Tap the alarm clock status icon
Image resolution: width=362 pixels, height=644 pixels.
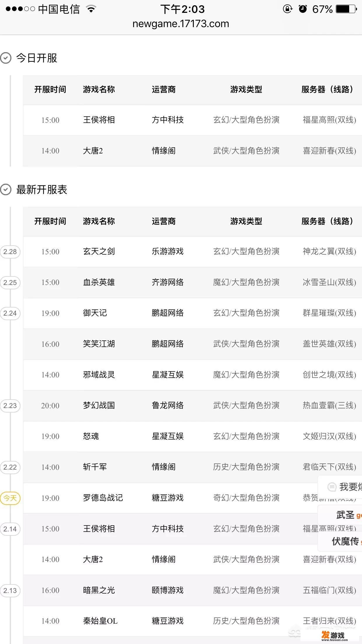303,9
